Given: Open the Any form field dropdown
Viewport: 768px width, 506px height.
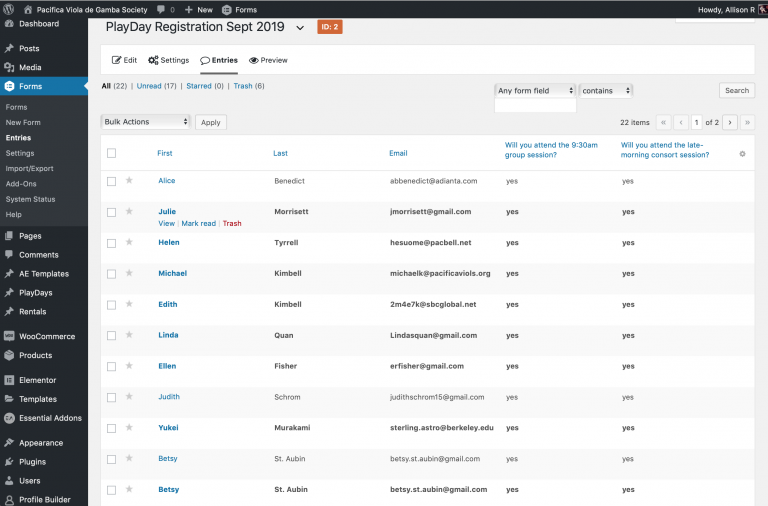Looking at the screenshot, I should click(535, 91).
